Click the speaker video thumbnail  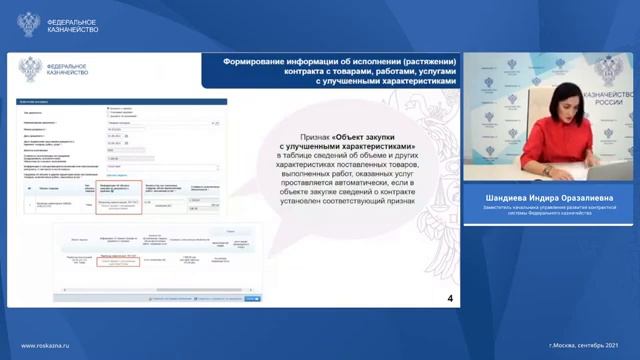(x=548, y=116)
